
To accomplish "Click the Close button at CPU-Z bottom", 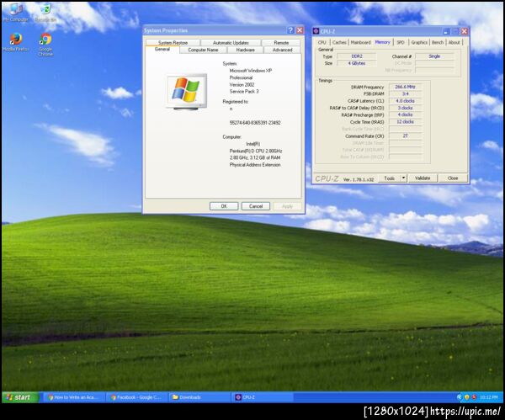I will (453, 178).
